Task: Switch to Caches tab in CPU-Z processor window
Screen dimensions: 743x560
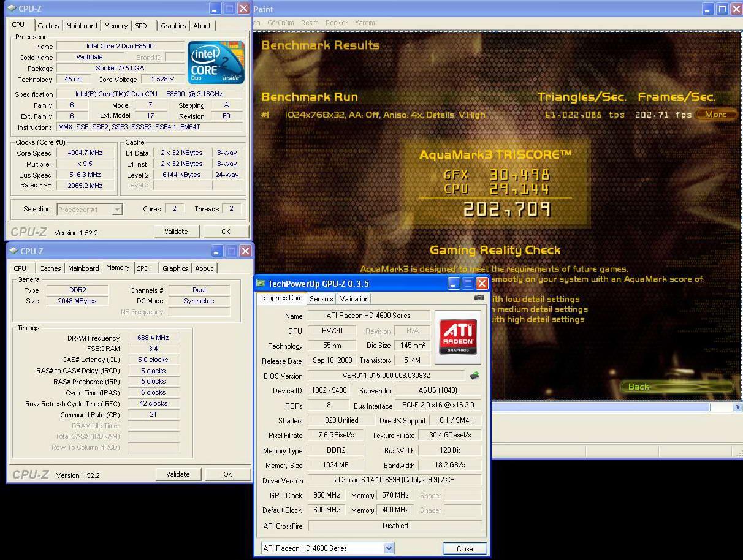Action: (x=48, y=26)
